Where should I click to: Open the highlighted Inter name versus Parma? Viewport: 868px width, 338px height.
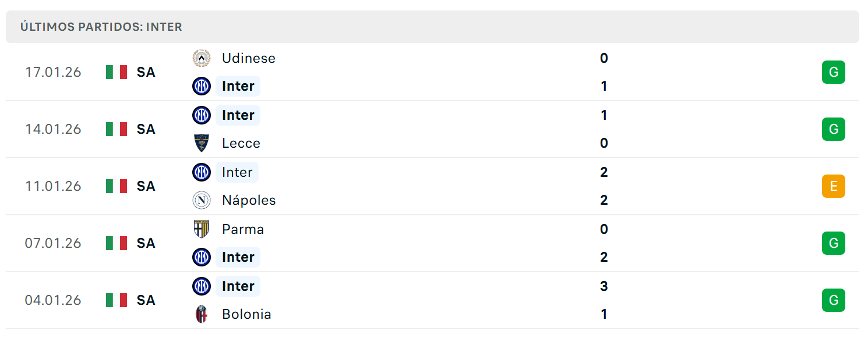click(x=238, y=257)
